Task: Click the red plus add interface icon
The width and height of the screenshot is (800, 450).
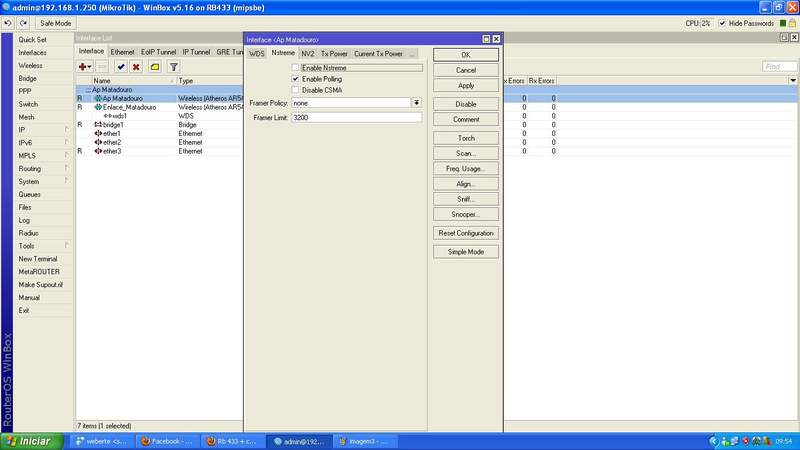Action: pyautogui.click(x=85, y=67)
